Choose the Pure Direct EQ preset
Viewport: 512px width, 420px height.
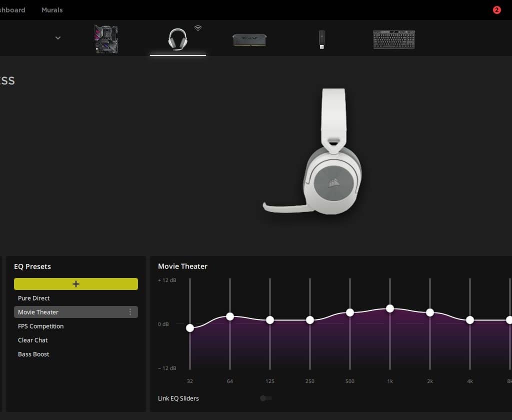[34, 298]
